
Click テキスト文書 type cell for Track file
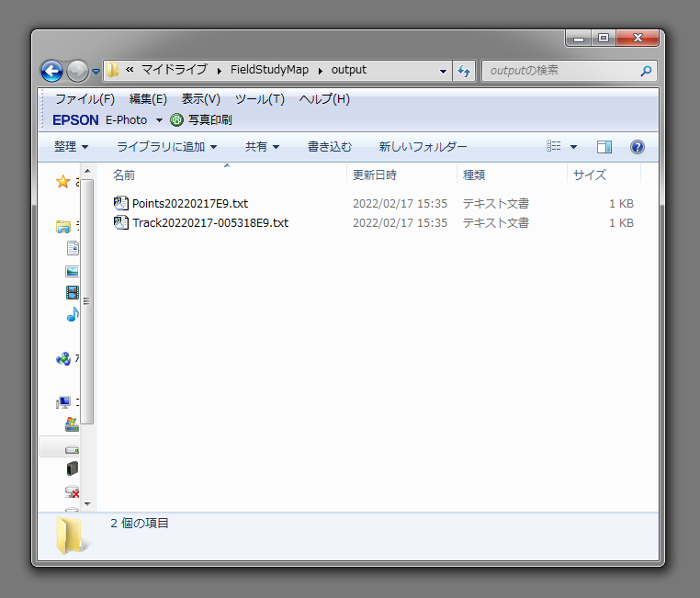[495, 222]
